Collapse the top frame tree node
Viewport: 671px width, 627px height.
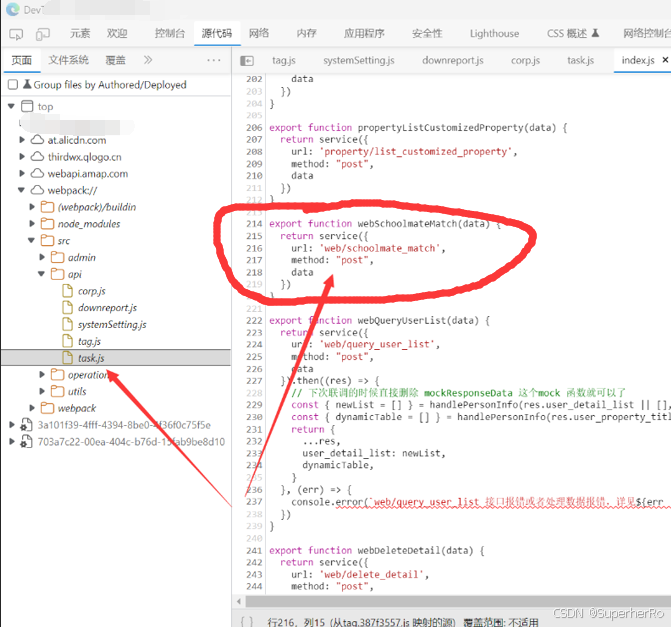tap(12, 106)
